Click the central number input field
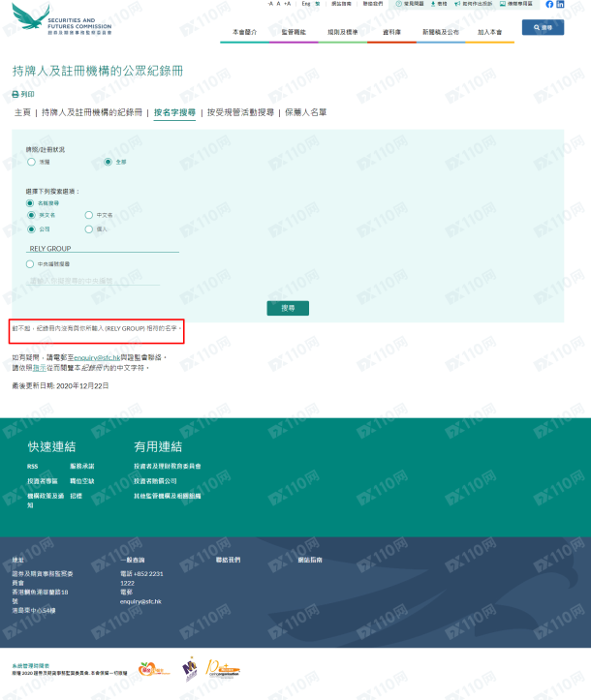 [92, 281]
